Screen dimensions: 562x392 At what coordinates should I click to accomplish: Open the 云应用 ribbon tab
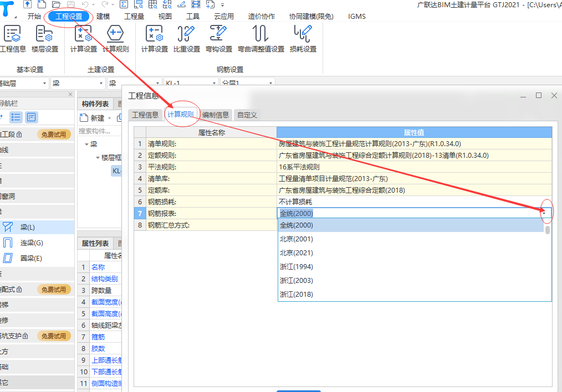click(x=224, y=17)
